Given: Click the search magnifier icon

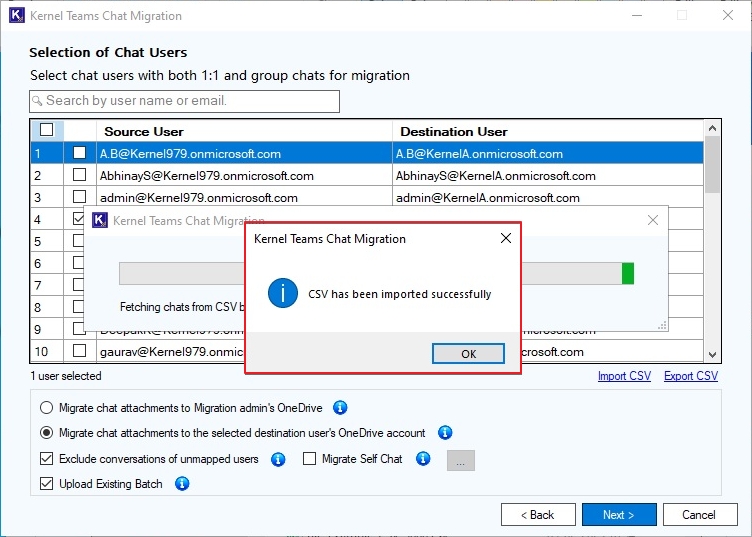Looking at the screenshot, I should click(x=37, y=101).
